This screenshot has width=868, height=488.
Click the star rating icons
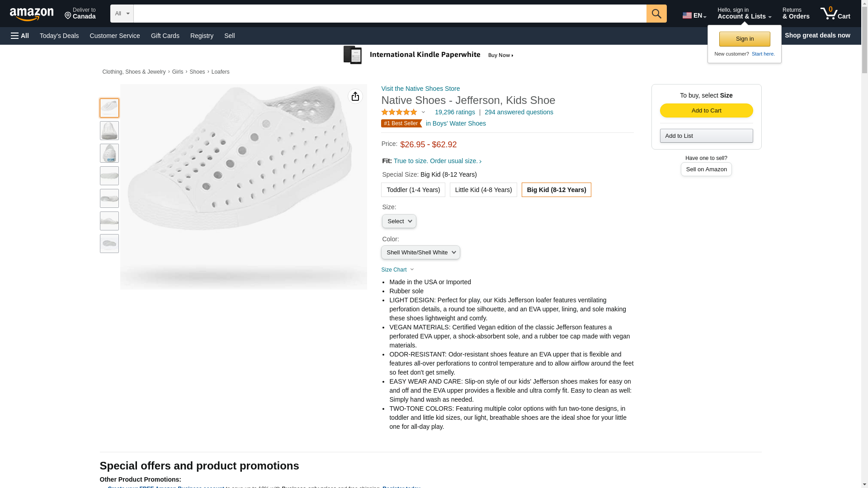pyautogui.click(x=399, y=112)
